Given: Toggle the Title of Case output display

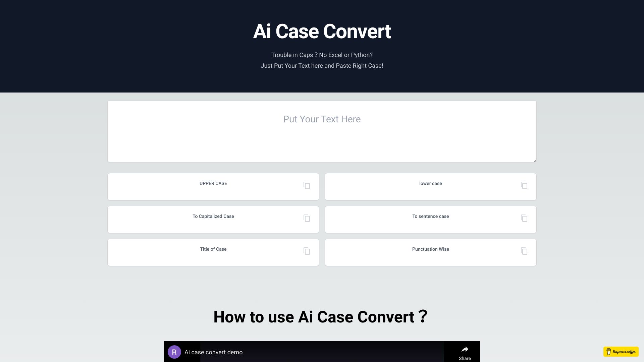Looking at the screenshot, I should click(213, 249).
